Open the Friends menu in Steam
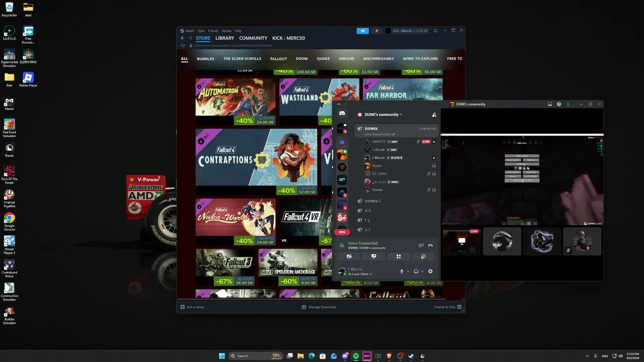The image size is (644, 362). 213,31
